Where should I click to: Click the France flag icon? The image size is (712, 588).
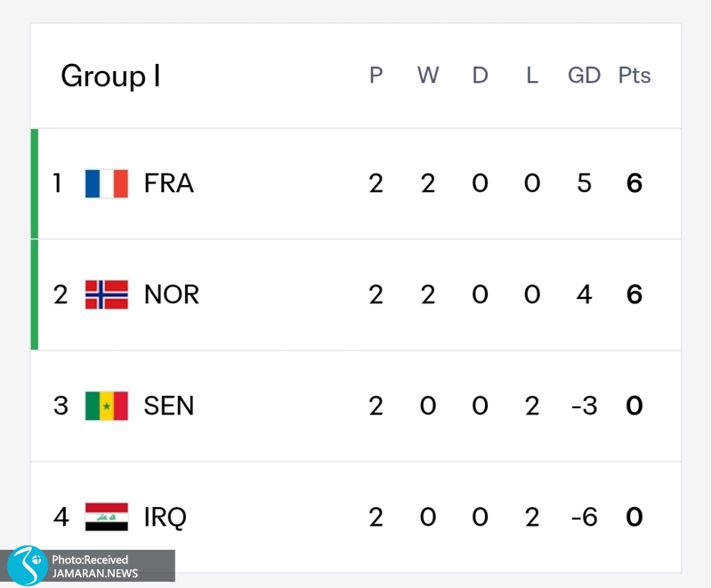107,183
